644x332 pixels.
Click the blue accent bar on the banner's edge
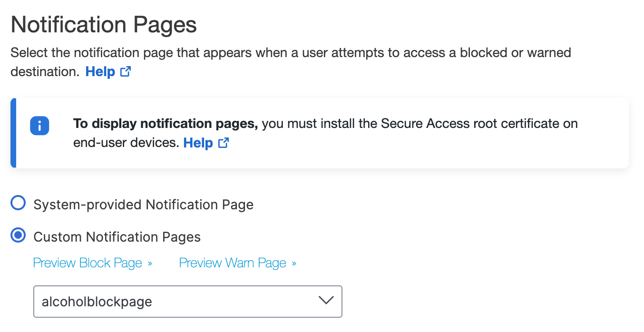tap(13, 133)
